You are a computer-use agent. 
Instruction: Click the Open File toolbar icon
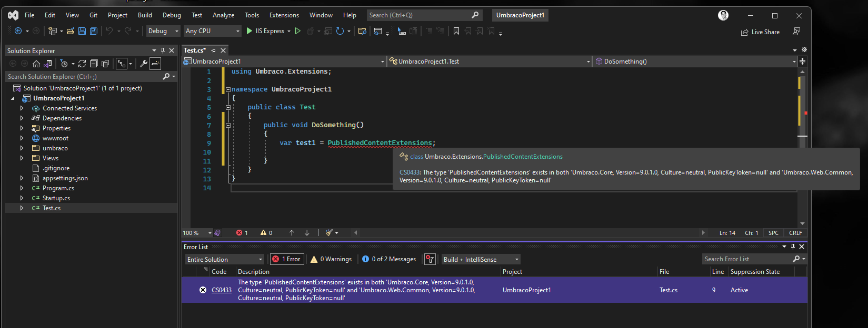[x=70, y=31]
